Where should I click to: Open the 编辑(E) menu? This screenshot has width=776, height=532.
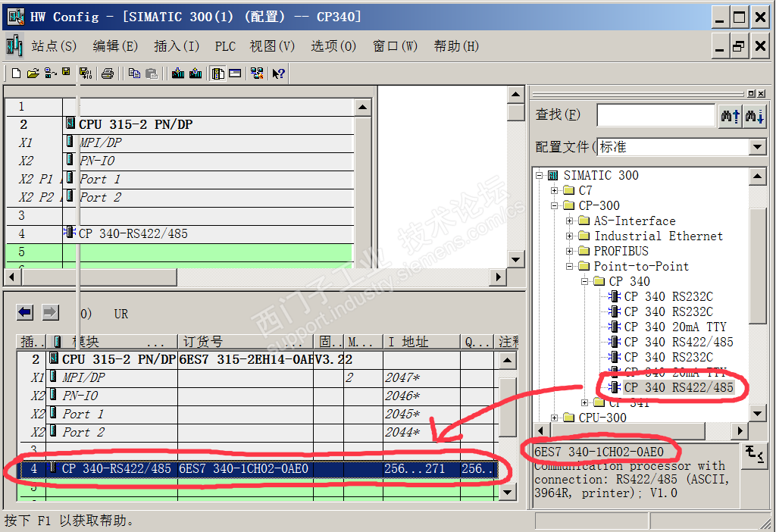tap(115, 46)
